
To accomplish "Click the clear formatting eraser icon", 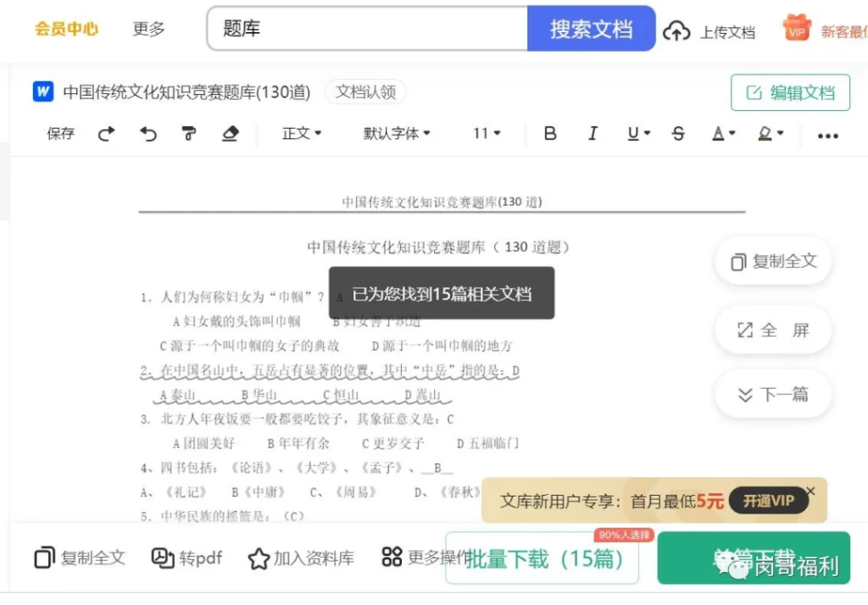I will pos(230,133).
